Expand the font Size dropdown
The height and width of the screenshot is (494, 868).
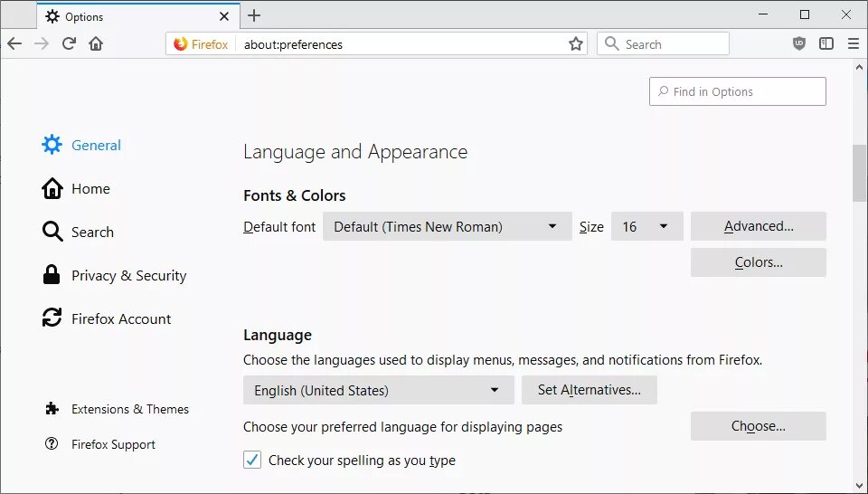coord(646,227)
